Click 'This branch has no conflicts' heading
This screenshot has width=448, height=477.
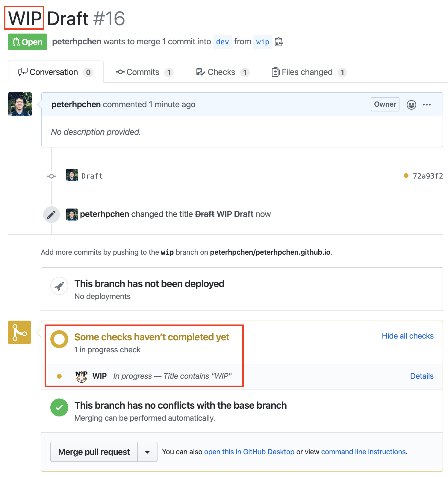181,405
